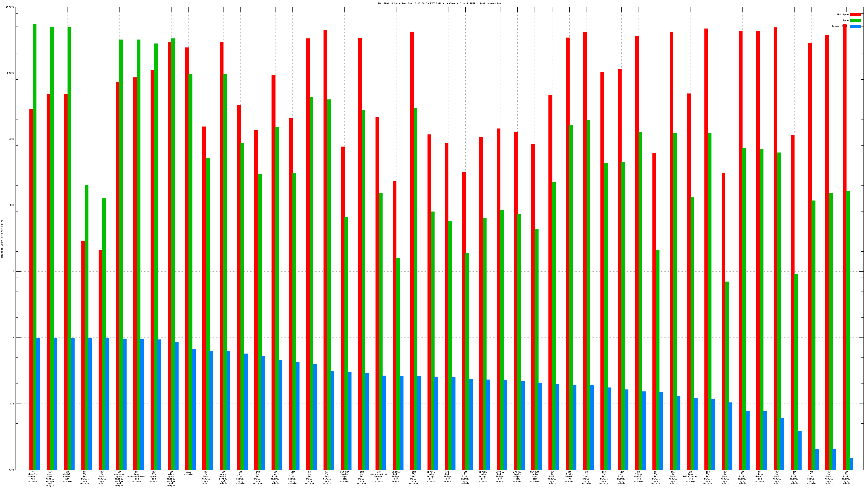The image size is (868, 488).
Task: Click the 'ips.whitelisted.org origin' axis label
Action: point(691,476)
